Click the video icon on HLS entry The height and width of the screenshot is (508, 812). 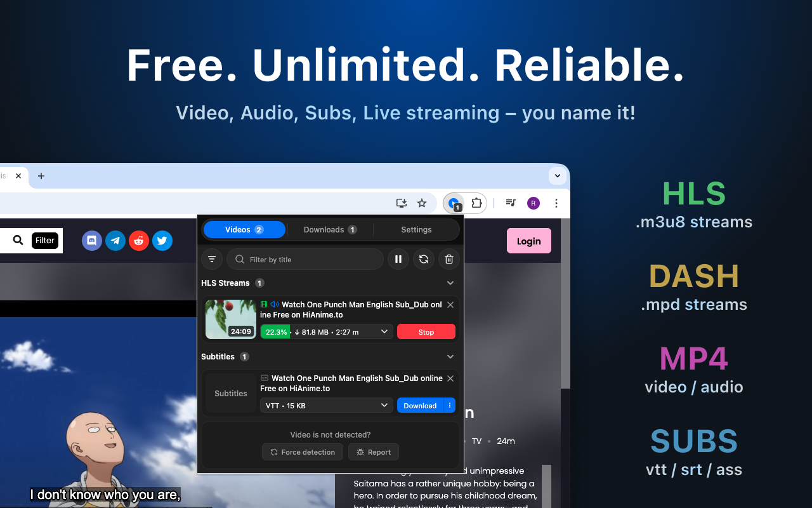click(x=265, y=305)
